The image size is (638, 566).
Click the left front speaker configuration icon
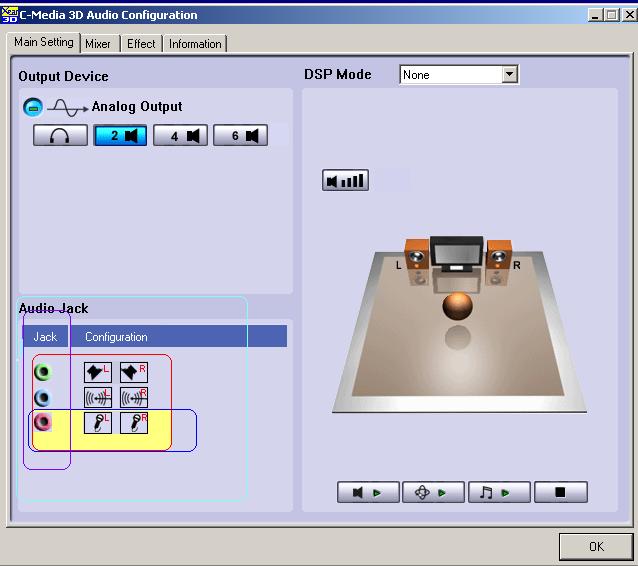pyautogui.click(x=98, y=372)
